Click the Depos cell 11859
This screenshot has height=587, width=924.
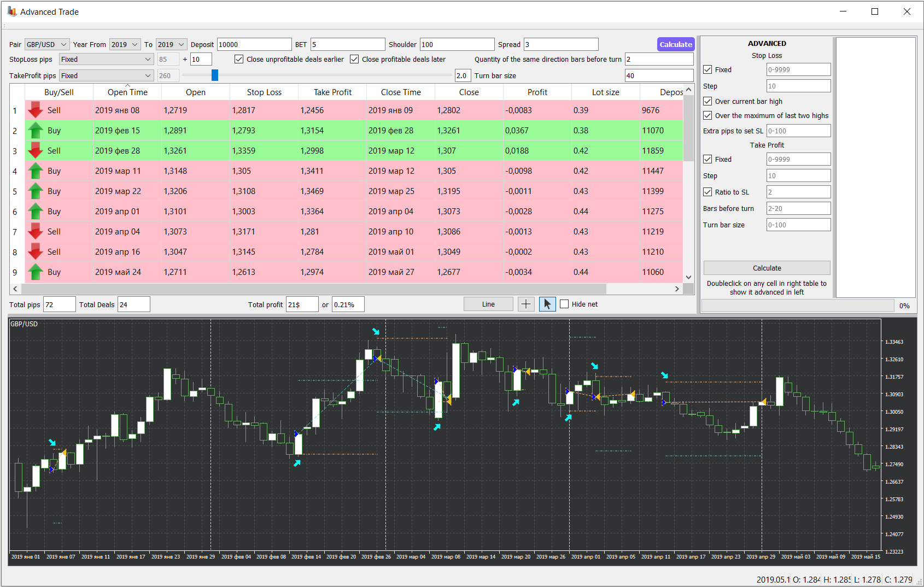[661, 150]
